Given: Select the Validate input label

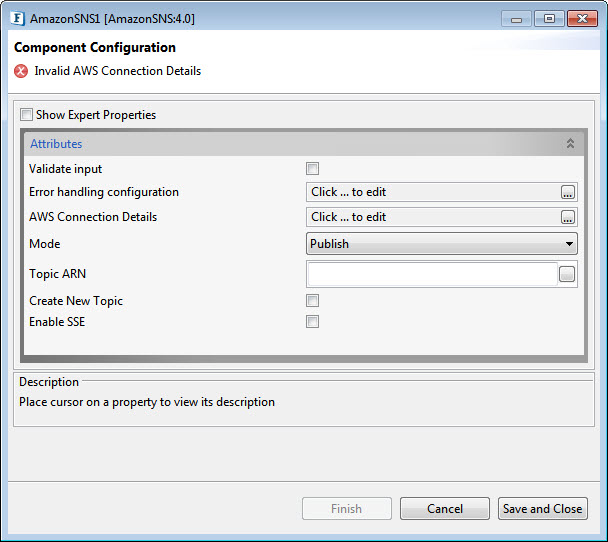Looking at the screenshot, I should 66,169.
